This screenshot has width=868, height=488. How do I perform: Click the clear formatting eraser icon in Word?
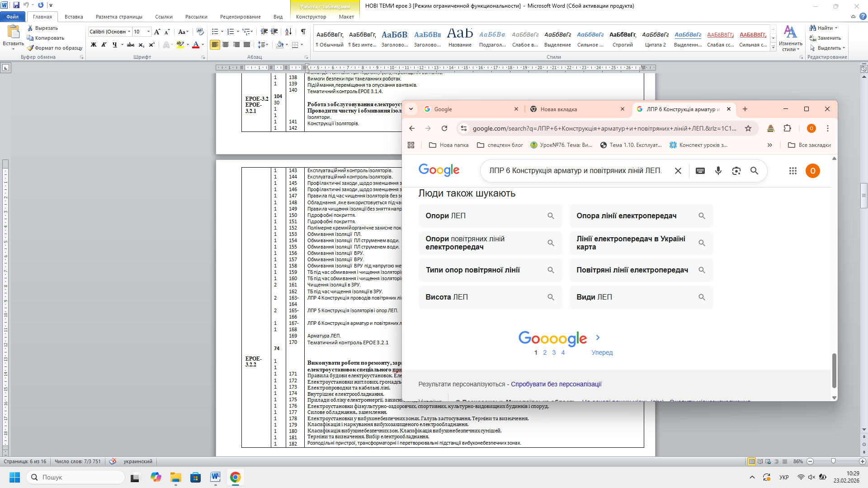(x=200, y=32)
